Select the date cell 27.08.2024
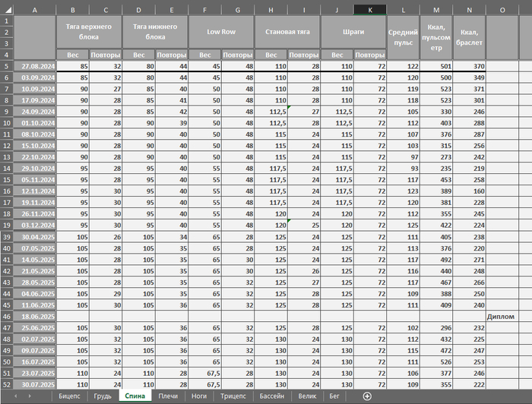 point(35,66)
